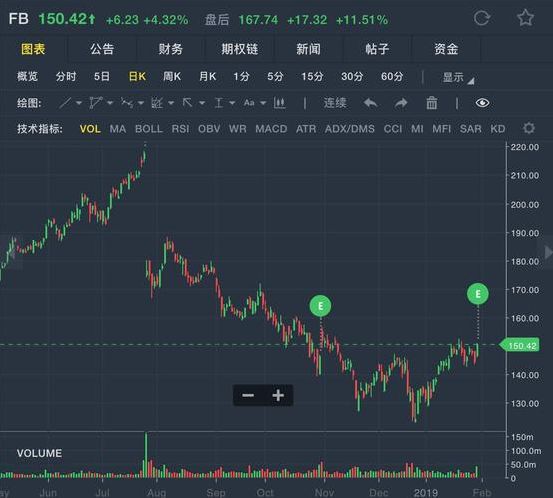Expand the right side panel arrow
Screen dimensions: 553x498
click(x=548, y=253)
